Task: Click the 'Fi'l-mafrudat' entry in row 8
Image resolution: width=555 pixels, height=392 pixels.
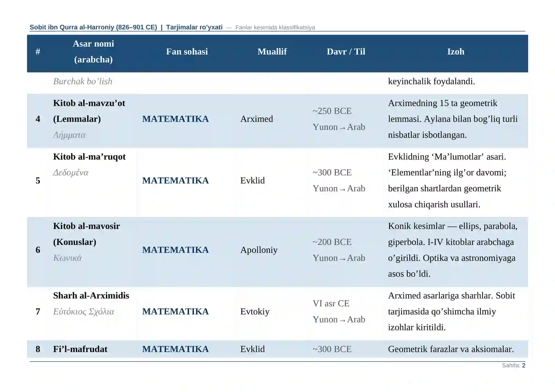Action: point(80,349)
